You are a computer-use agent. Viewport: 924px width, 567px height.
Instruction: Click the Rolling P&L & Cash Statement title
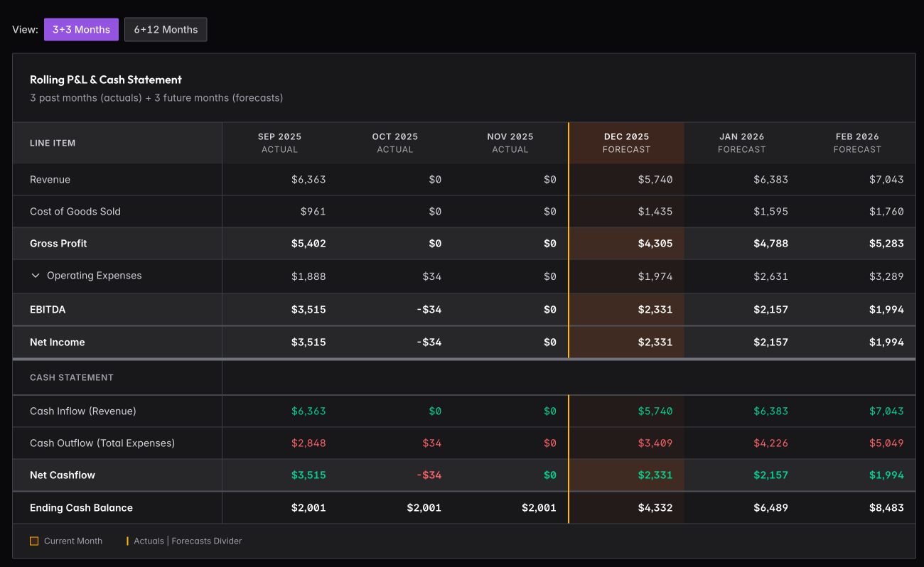click(x=106, y=80)
